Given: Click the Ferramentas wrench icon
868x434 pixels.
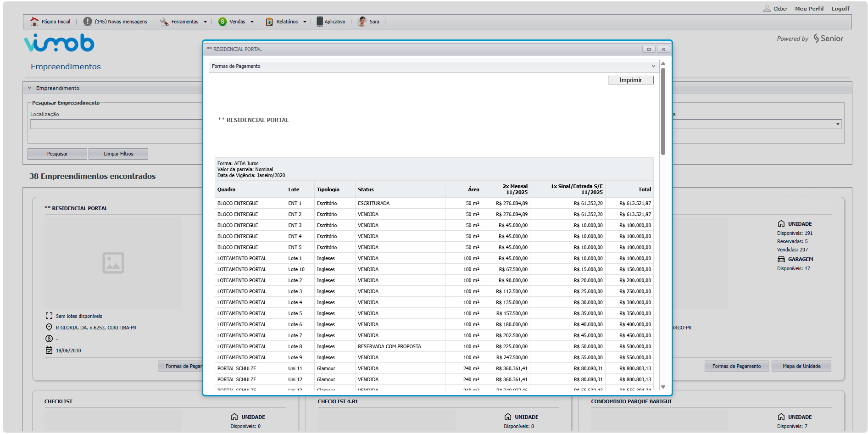Looking at the screenshot, I should (164, 22).
